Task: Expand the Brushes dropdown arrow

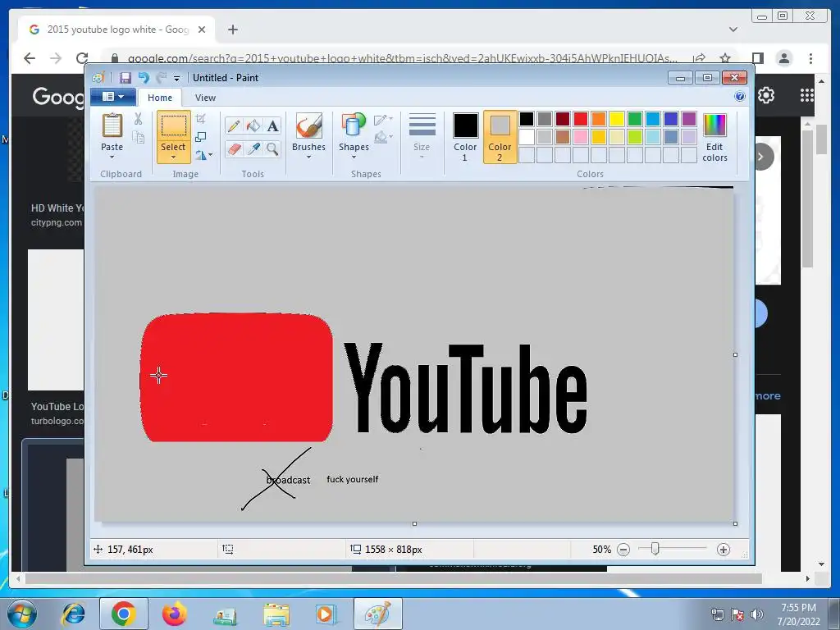Action: tap(308, 157)
